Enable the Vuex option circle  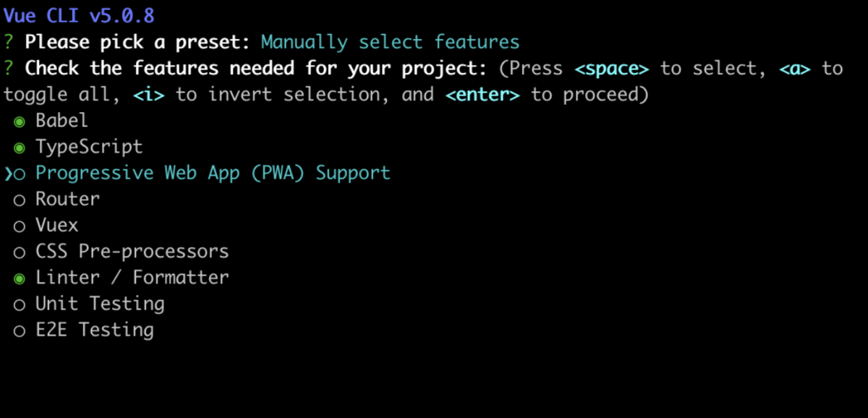point(20,226)
